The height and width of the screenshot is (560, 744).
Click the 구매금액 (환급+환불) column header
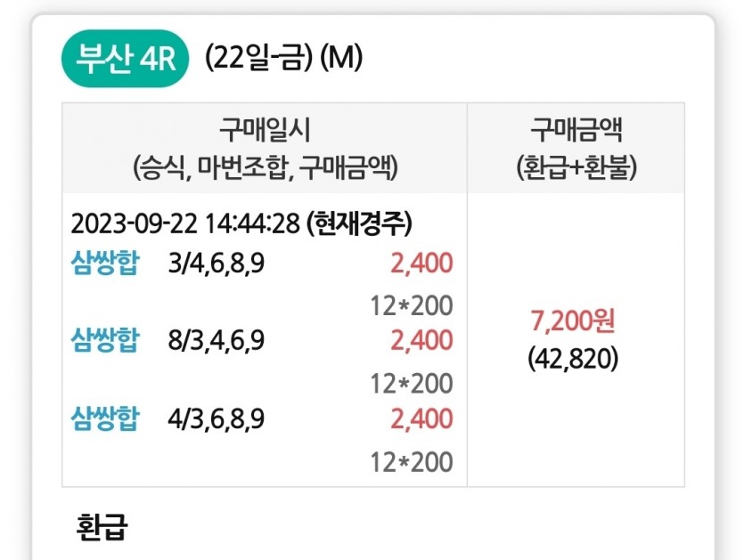(x=576, y=148)
